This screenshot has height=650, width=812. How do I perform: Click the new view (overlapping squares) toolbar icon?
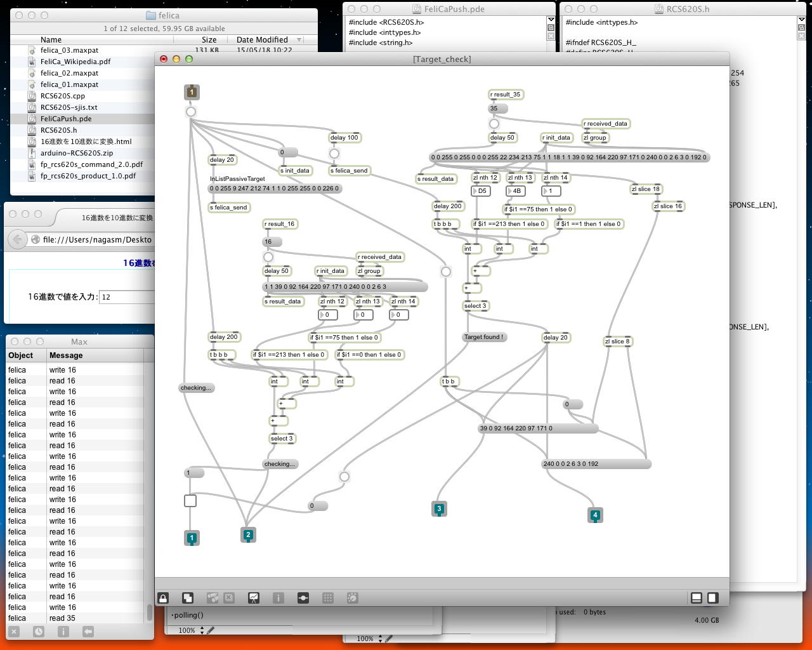tap(188, 597)
